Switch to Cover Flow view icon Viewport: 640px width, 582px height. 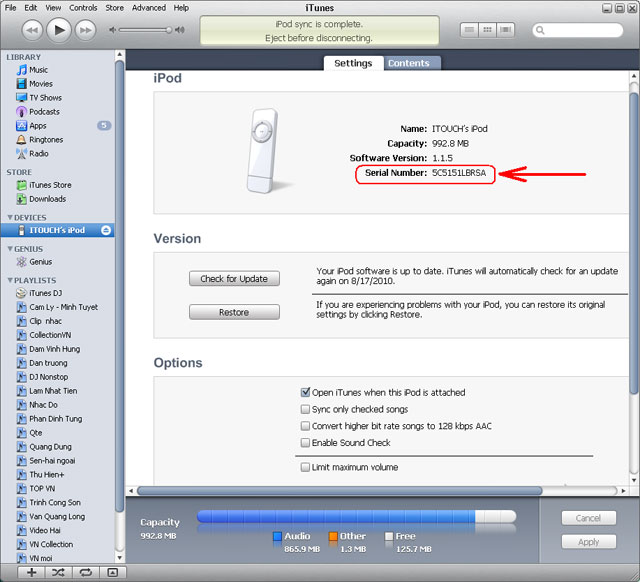point(506,30)
